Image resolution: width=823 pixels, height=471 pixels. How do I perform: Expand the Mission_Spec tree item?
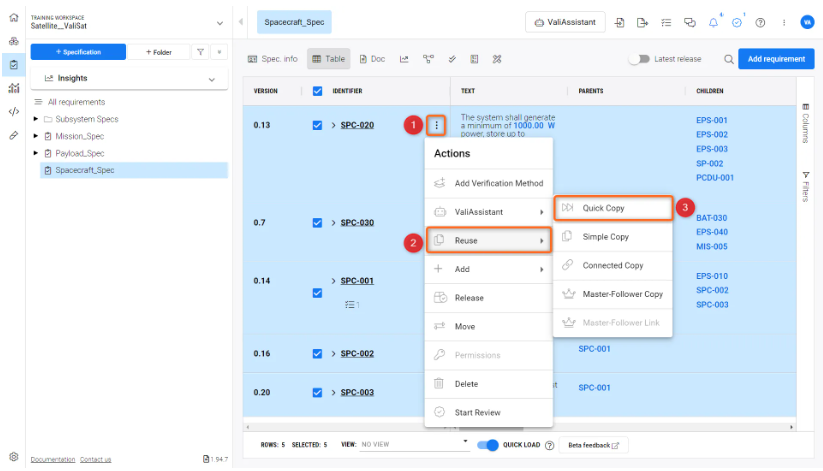click(36, 136)
